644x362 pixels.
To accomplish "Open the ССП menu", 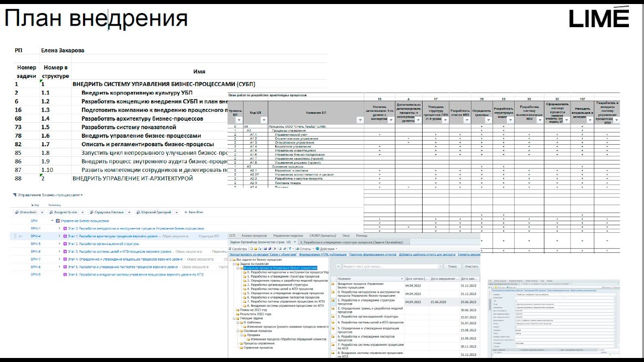I will [x=232, y=235].
